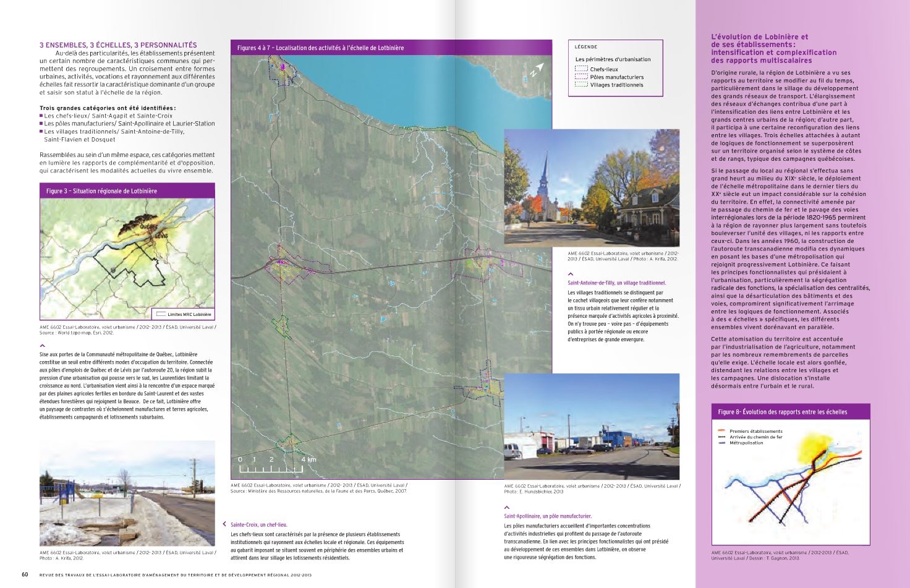Click the Métropolisation line symbol in Figure 8

point(721,443)
